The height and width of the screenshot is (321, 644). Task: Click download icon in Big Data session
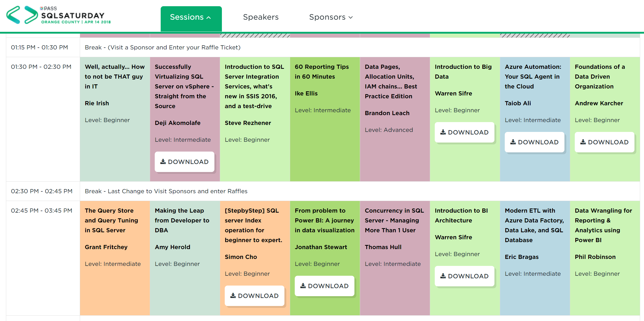click(x=443, y=132)
